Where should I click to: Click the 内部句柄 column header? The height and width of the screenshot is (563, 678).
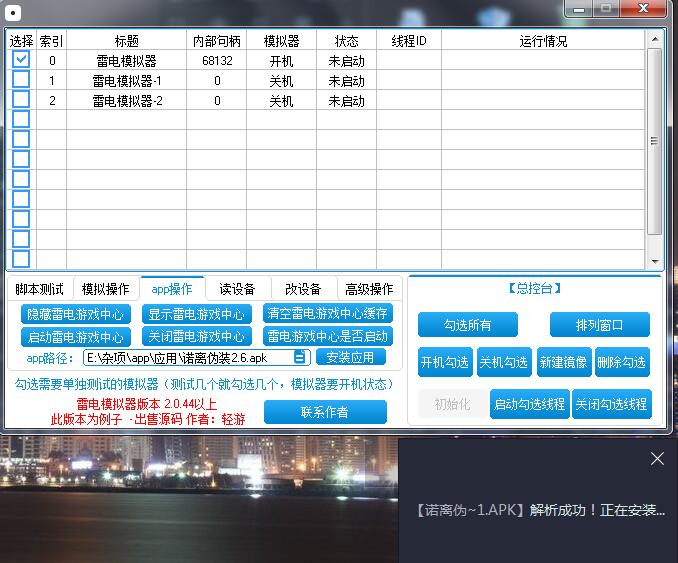pos(217,41)
